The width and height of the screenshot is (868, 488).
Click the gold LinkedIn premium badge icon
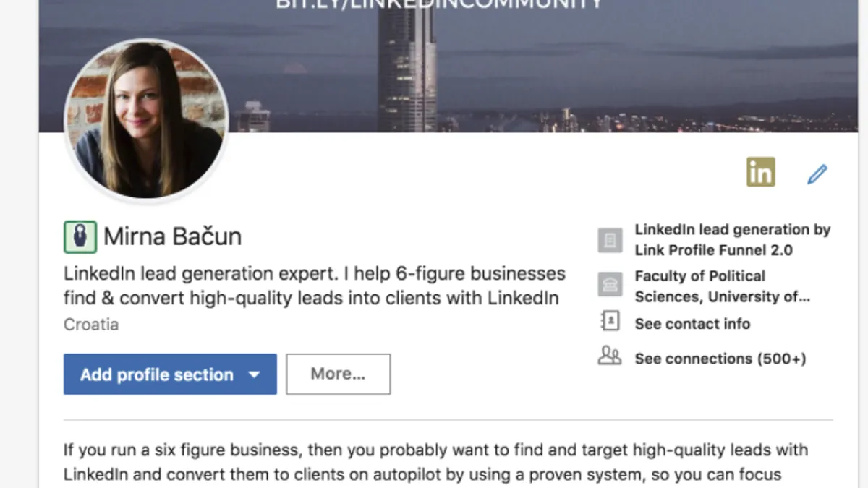pos(761,172)
